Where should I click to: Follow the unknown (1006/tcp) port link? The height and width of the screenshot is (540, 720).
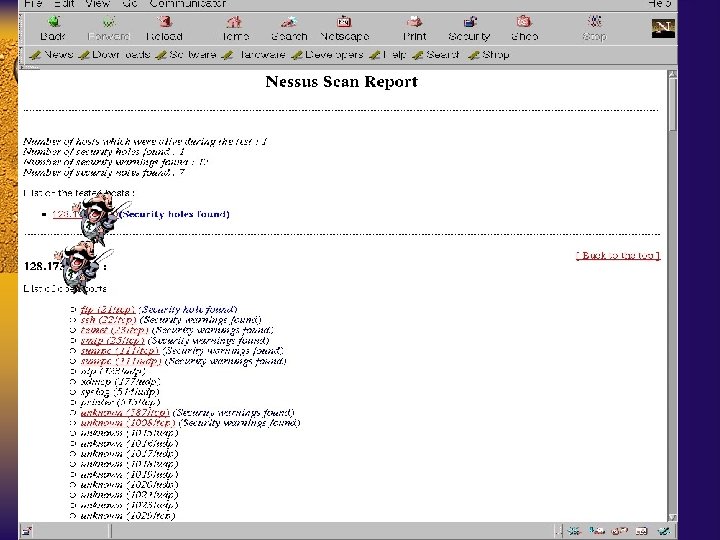[128, 423]
